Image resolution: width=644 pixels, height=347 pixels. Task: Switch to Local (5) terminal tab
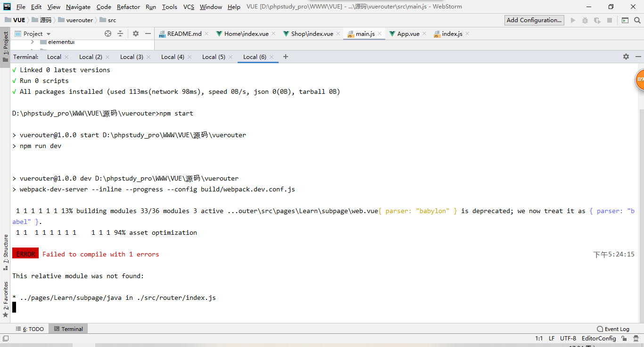click(x=214, y=57)
